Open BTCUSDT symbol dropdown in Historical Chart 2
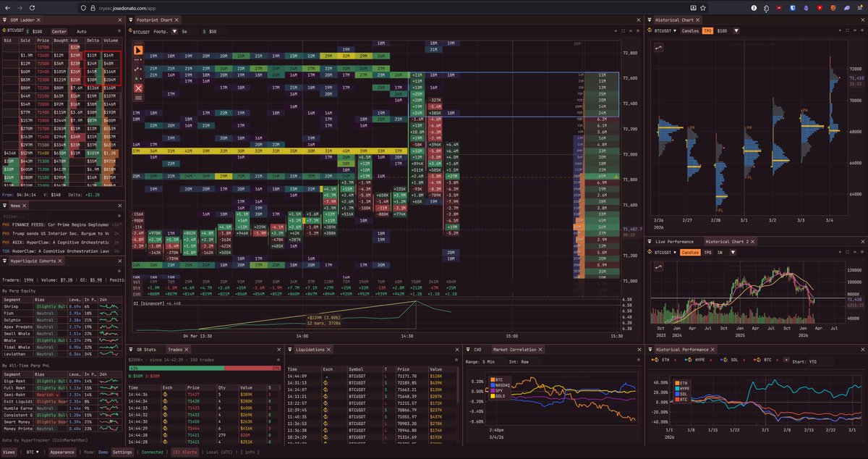 coord(665,252)
